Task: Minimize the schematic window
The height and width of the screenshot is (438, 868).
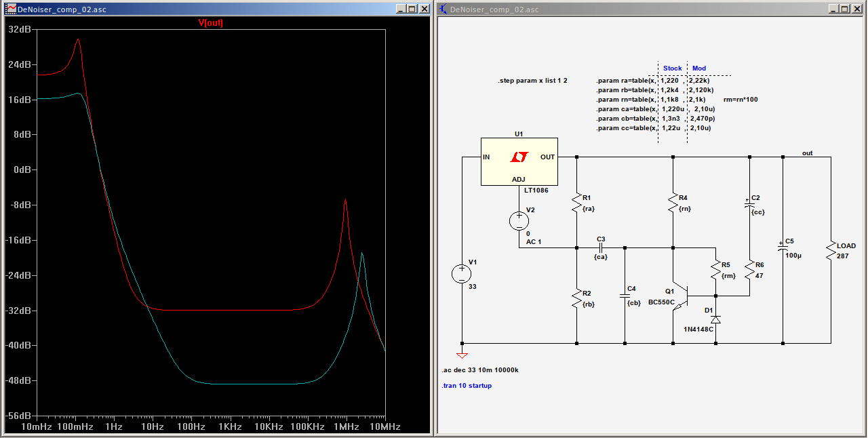Action: pos(833,9)
